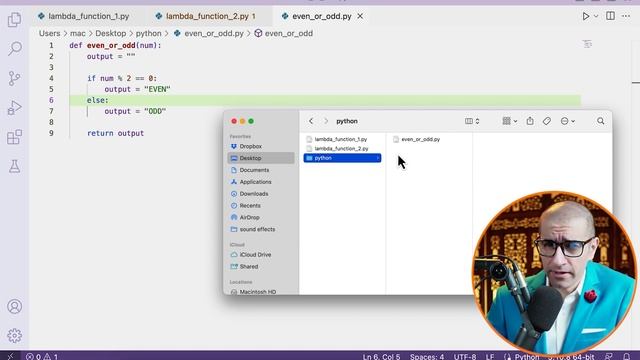Open the Testing flask view
The image size is (640, 360).
(x=14, y=167)
